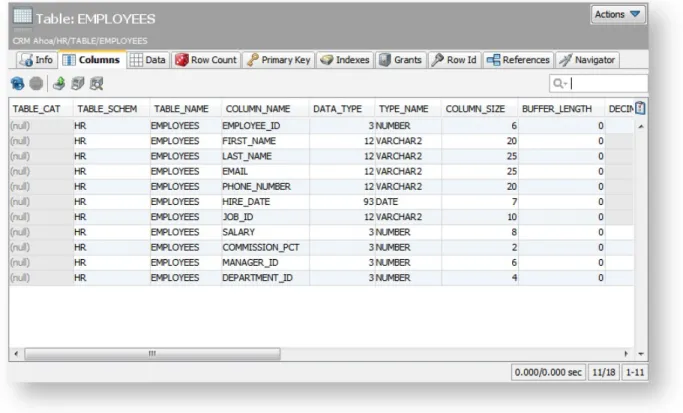Click the horizontal scrollbar right arrow
683x413 pixels.
click(626, 354)
